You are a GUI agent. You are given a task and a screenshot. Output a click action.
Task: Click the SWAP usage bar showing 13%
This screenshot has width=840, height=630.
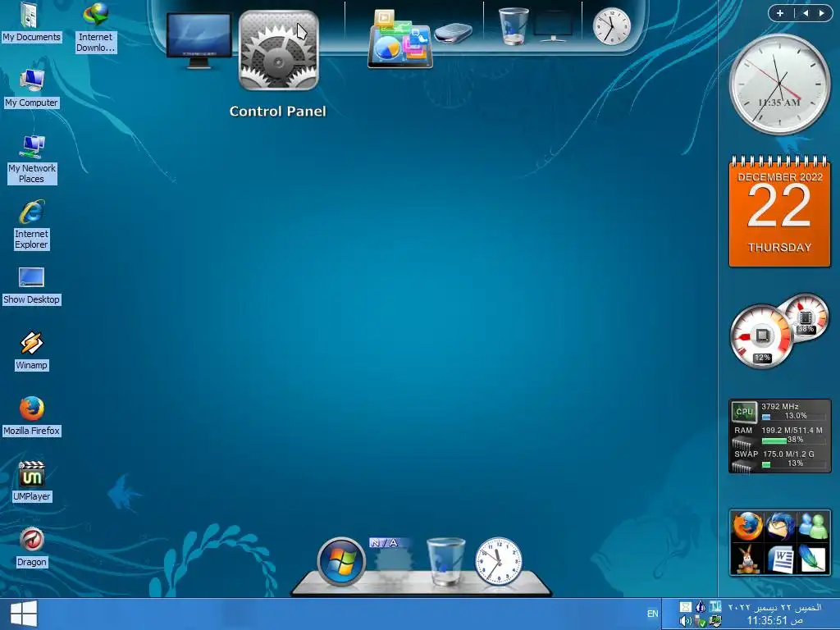tap(792, 463)
